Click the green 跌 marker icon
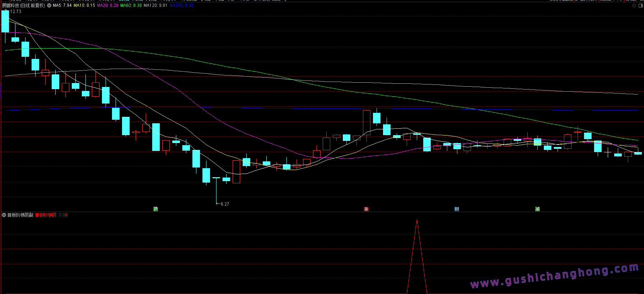The width and height of the screenshot is (644, 294). coord(156,209)
